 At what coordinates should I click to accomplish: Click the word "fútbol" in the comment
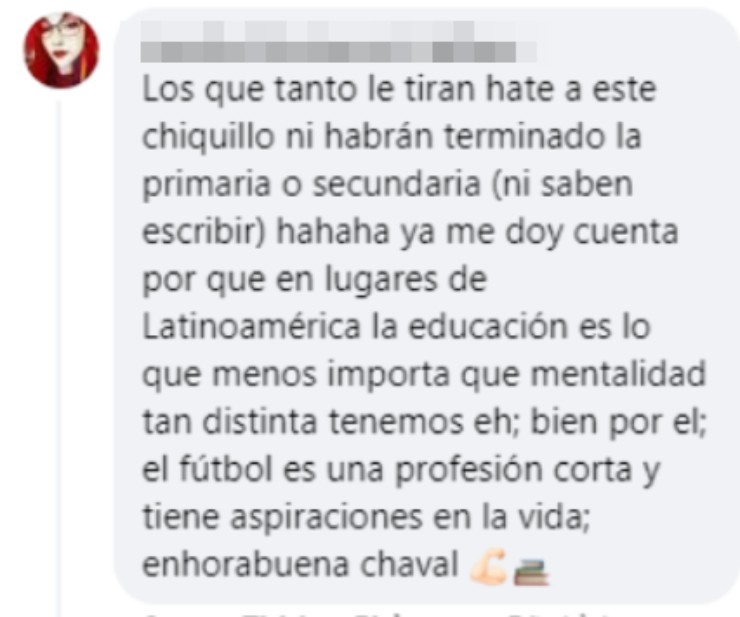(x=226, y=469)
